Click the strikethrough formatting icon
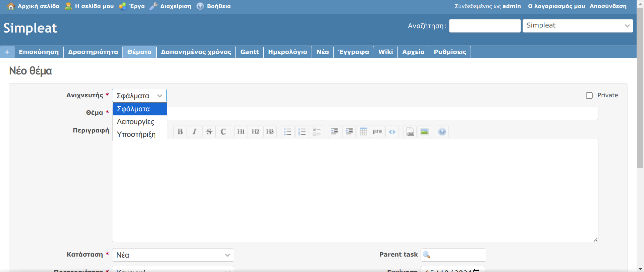Image resolution: width=644 pixels, height=272 pixels. click(x=209, y=131)
